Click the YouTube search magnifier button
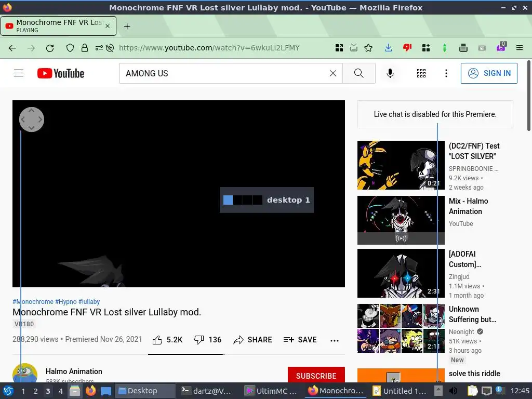The height and width of the screenshot is (399, 532). tap(358, 73)
